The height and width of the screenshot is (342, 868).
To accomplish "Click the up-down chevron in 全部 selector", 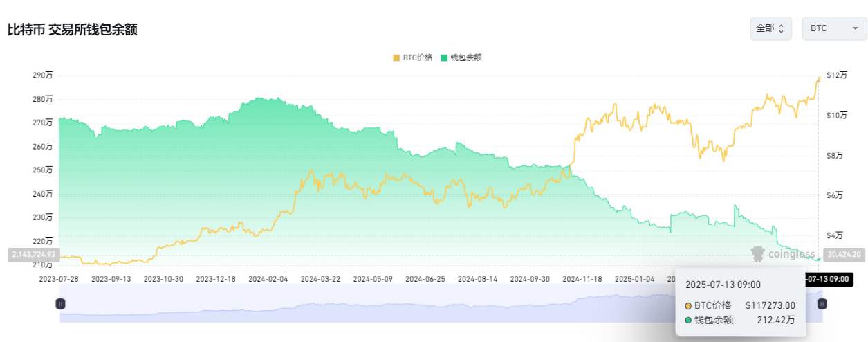I will tap(782, 28).
